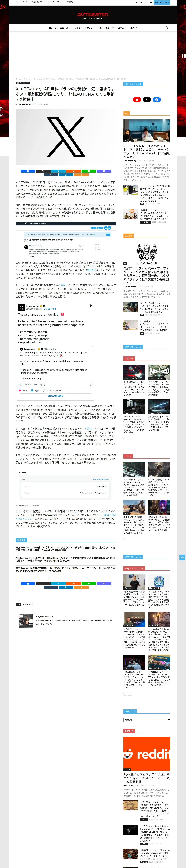Share on Mastodon using the bar under the headline image

click(104, 171)
